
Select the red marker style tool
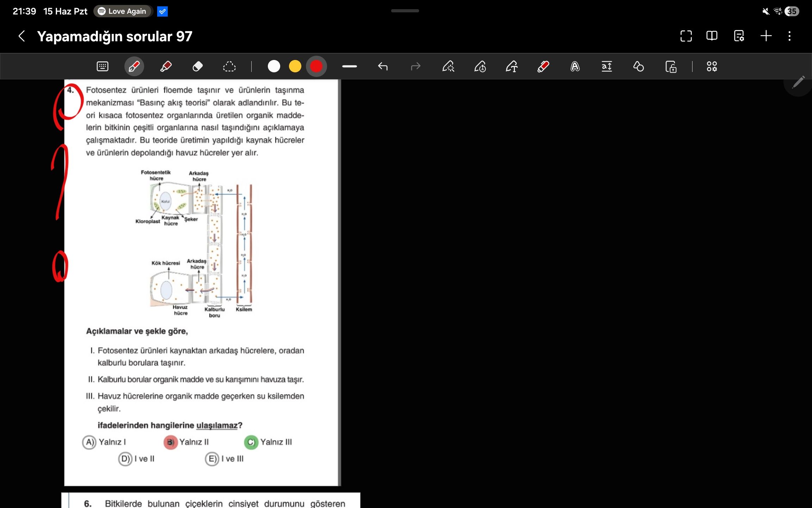click(x=543, y=66)
